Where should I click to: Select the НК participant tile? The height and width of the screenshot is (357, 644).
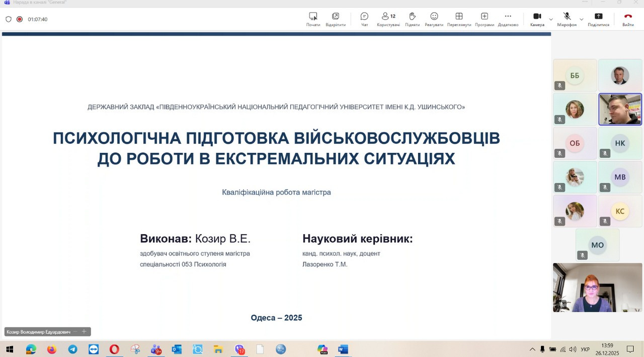tap(620, 143)
